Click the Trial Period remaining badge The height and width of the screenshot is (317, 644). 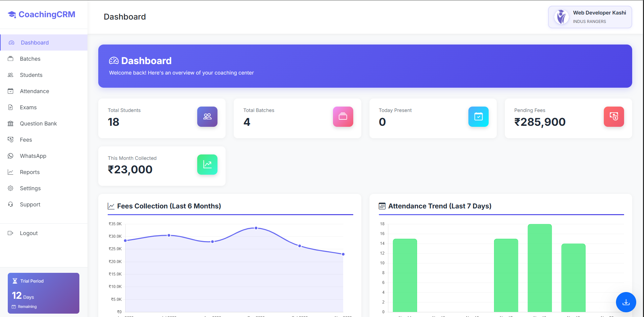[x=43, y=293]
